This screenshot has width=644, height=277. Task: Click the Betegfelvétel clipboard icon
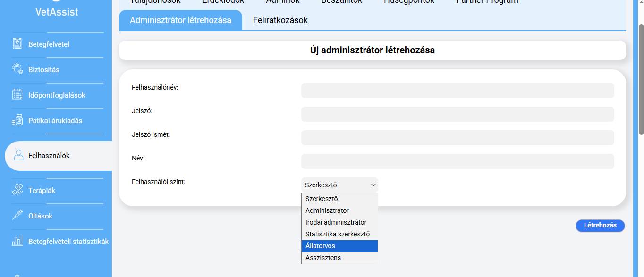point(17,44)
